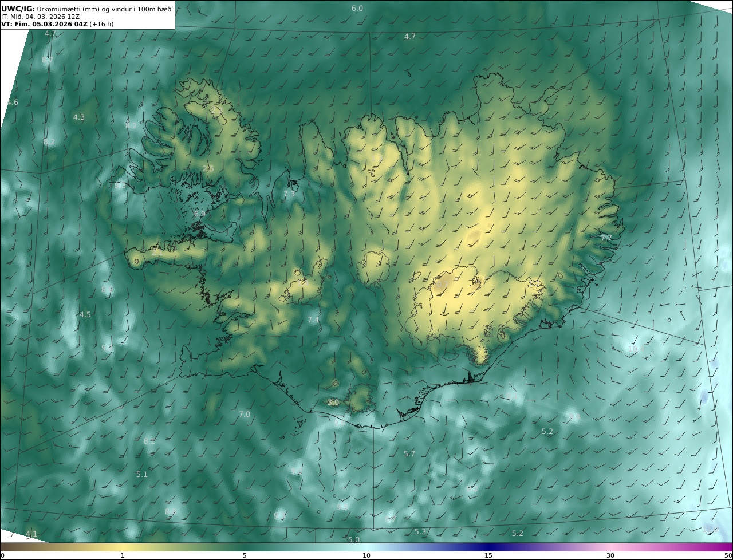The image size is (733, 560).
Task: Click the map value label 2.5
Action: pyautogui.click(x=208, y=168)
